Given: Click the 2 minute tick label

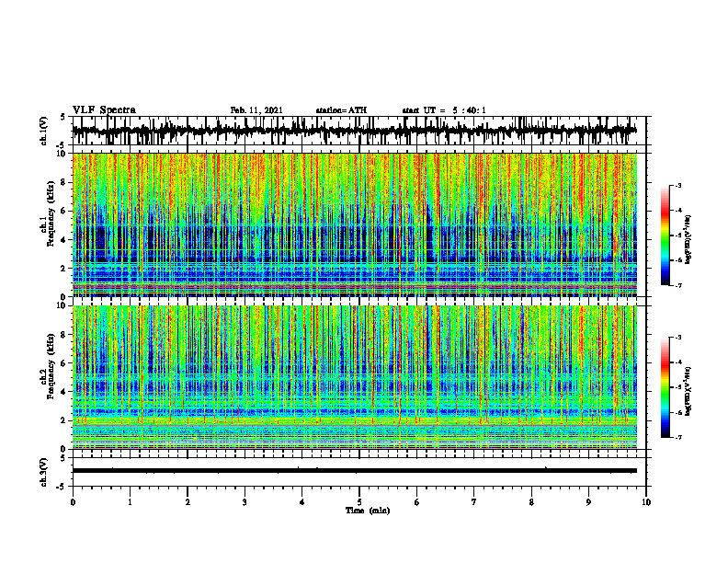Looking at the screenshot, I should 188,502.
